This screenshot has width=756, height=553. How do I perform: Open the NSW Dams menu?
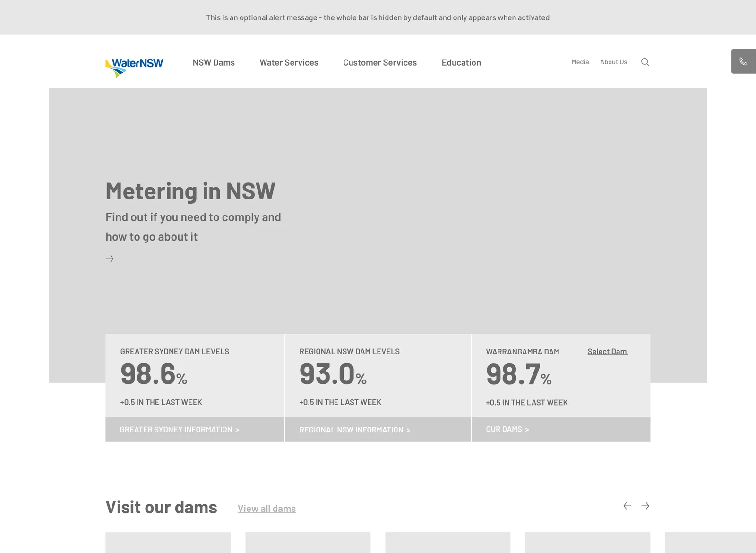(214, 62)
